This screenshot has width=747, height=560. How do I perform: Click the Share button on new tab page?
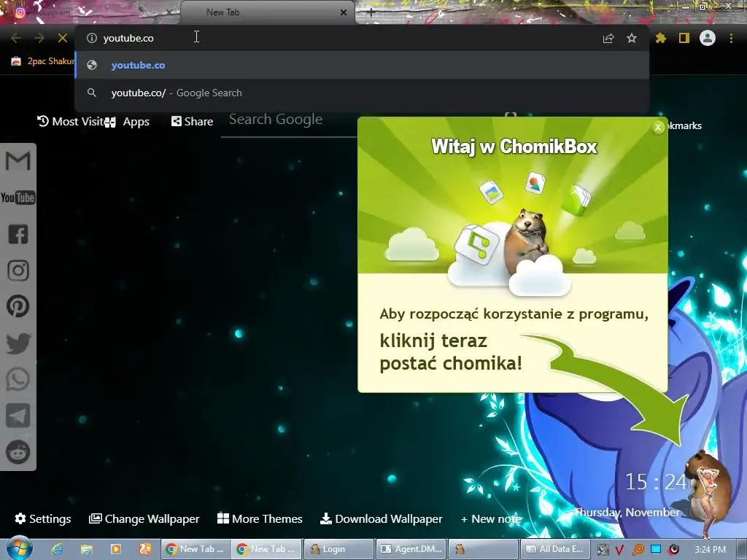193,122
